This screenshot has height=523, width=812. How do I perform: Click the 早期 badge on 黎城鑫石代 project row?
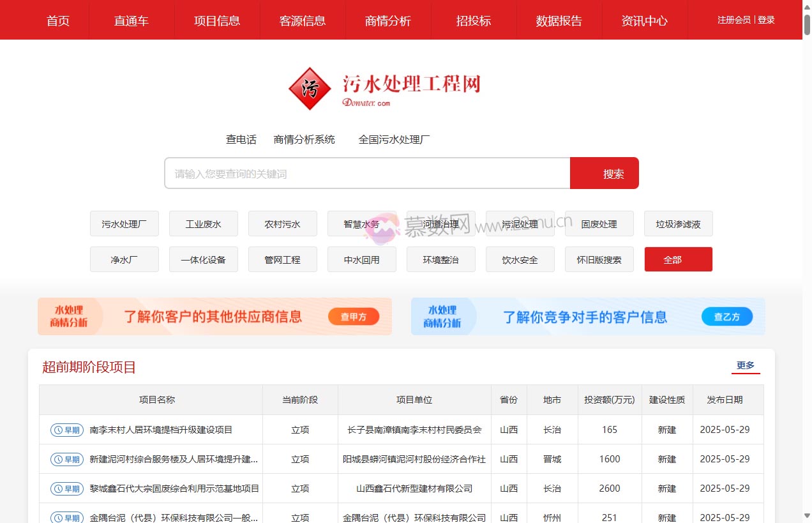tap(66, 488)
